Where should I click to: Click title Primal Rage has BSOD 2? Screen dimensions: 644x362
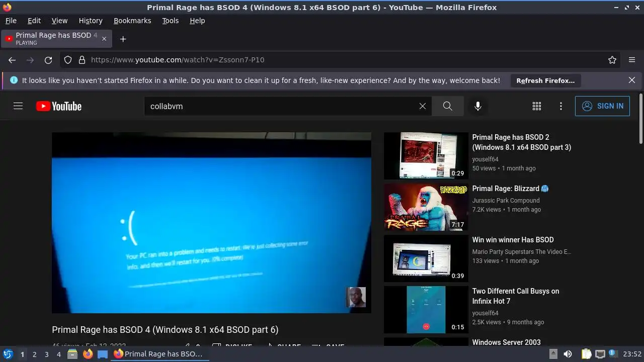pyautogui.click(x=522, y=142)
